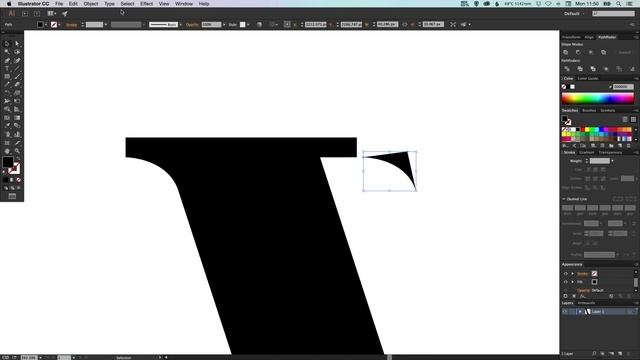Click the Opacity link in Appearance panel
Image resolution: width=640 pixels, height=360 pixels.
pyautogui.click(x=584, y=290)
